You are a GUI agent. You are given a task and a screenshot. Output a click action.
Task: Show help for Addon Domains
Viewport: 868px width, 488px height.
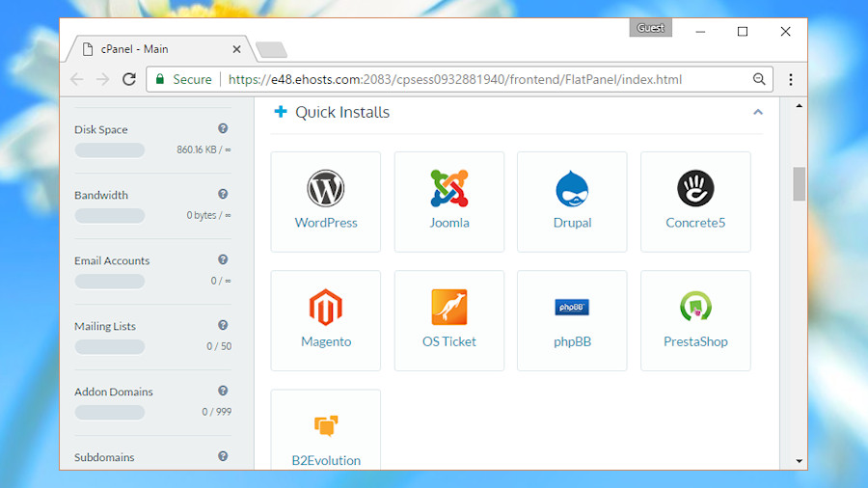tap(223, 391)
